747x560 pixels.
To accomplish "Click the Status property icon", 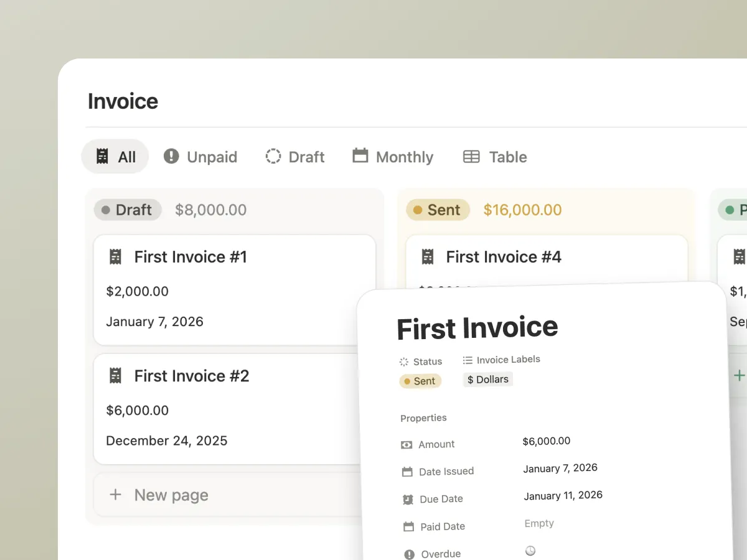I will [x=404, y=362].
